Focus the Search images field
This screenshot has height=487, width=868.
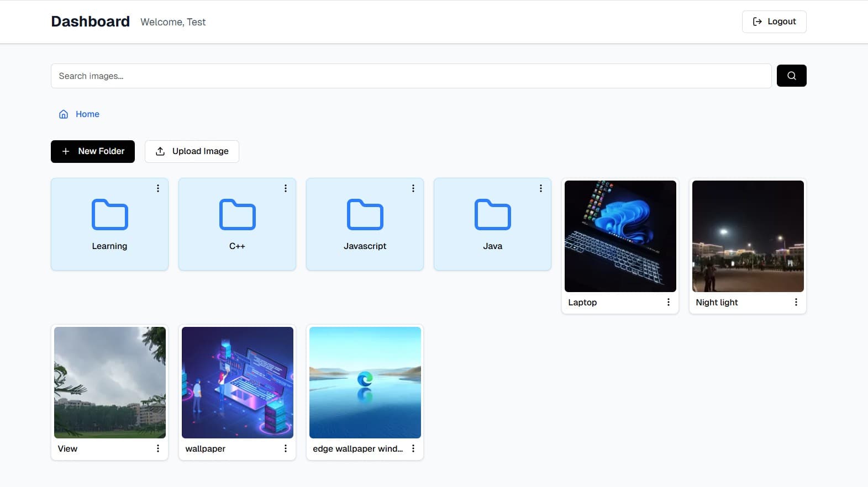tap(411, 76)
